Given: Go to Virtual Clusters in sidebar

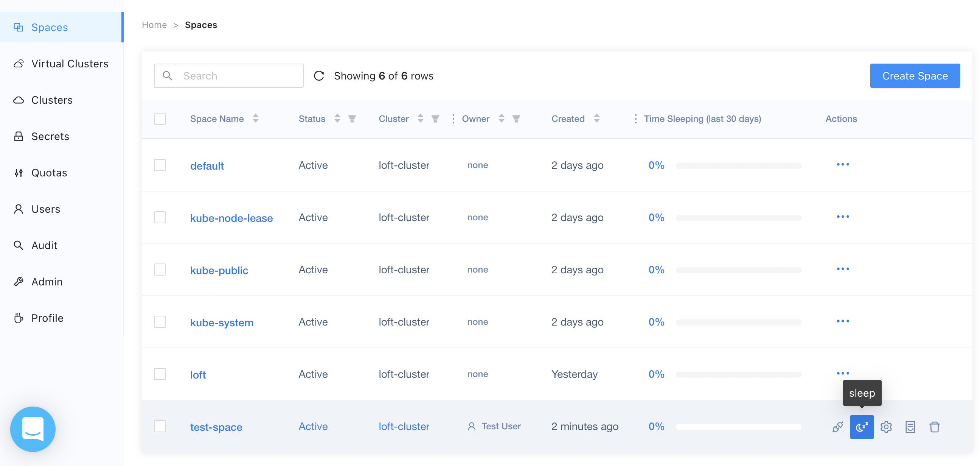Looking at the screenshot, I should 70,64.
